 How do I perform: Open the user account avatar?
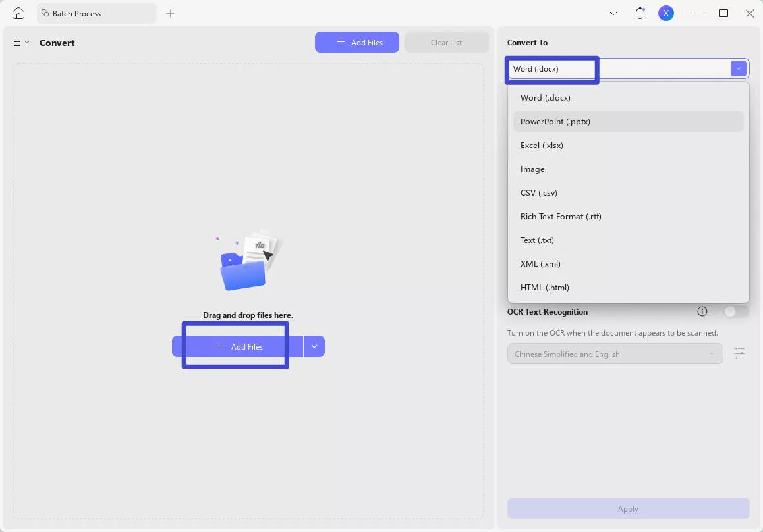click(x=666, y=13)
